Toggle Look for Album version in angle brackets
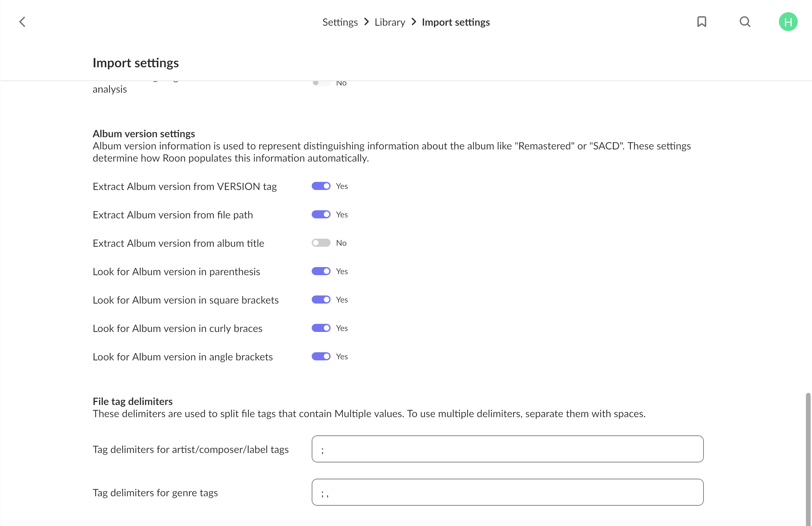The height and width of the screenshot is (526, 812). (321, 356)
